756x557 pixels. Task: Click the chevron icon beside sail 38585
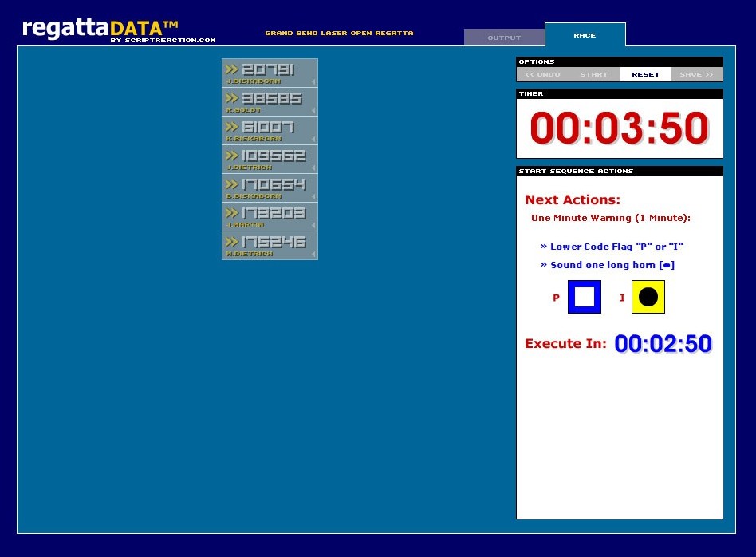[232, 98]
